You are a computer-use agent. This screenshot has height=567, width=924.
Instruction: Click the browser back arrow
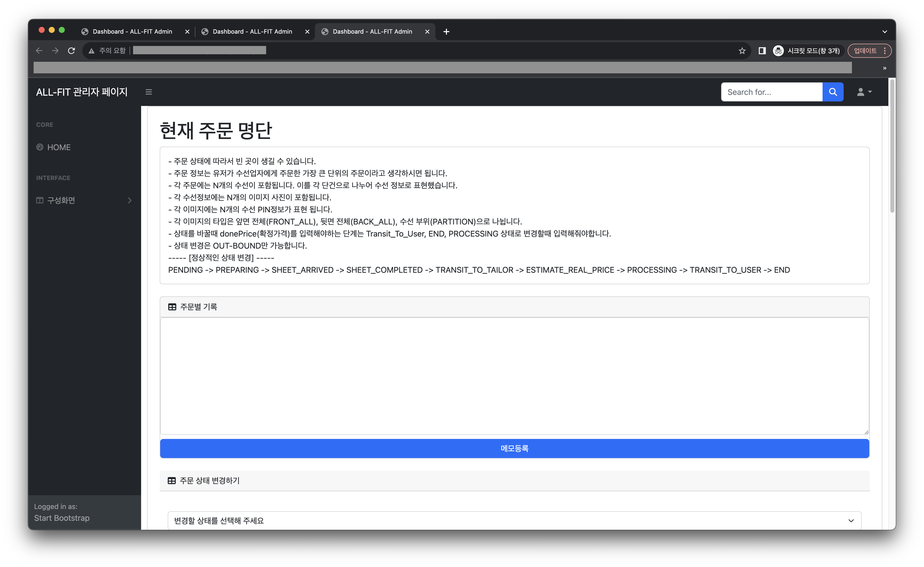(39, 51)
